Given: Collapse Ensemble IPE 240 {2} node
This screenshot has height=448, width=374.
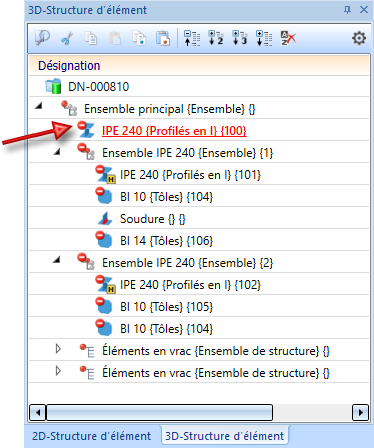Looking at the screenshot, I should [x=57, y=259].
